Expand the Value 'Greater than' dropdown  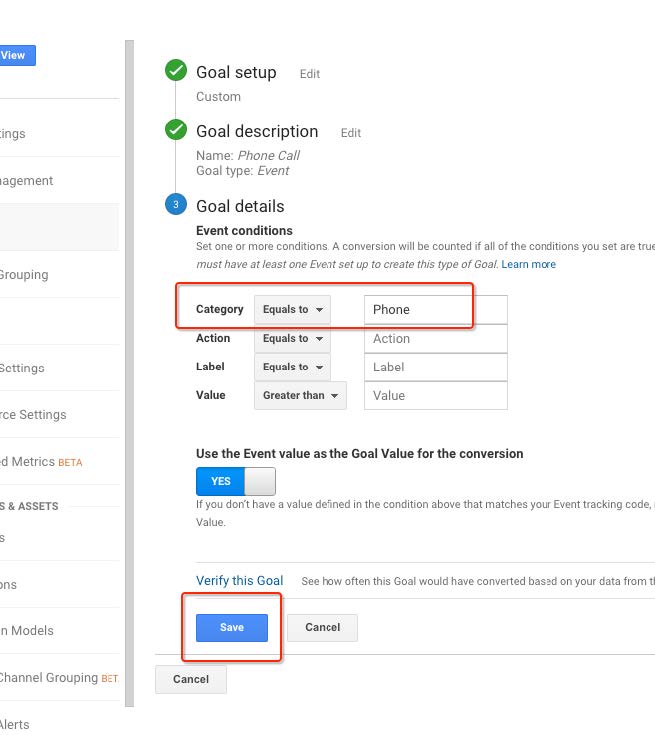tap(300, 396)
